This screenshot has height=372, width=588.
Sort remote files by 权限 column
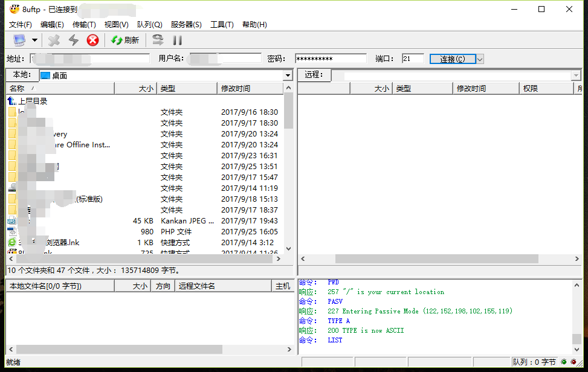point(546,88)
